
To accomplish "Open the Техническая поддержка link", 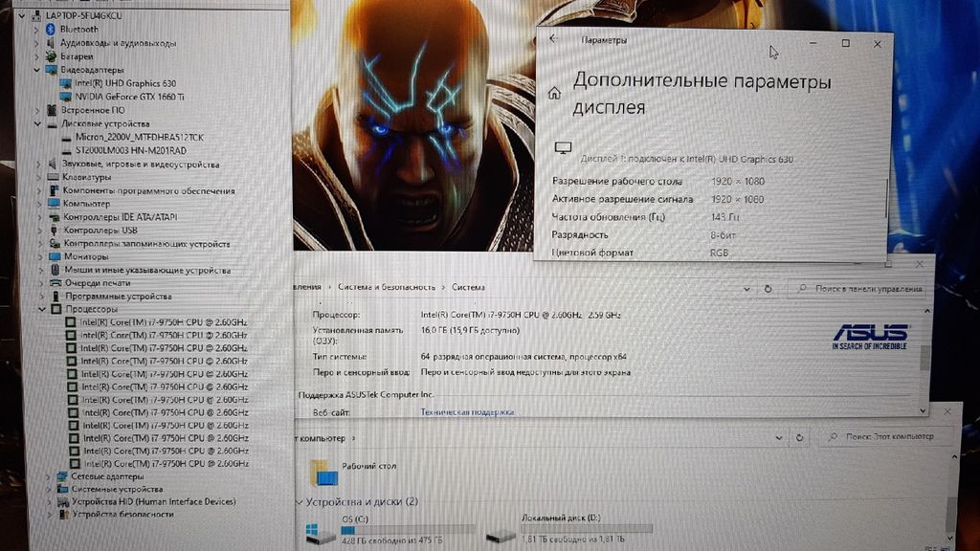I will click(x=467, y=412).
